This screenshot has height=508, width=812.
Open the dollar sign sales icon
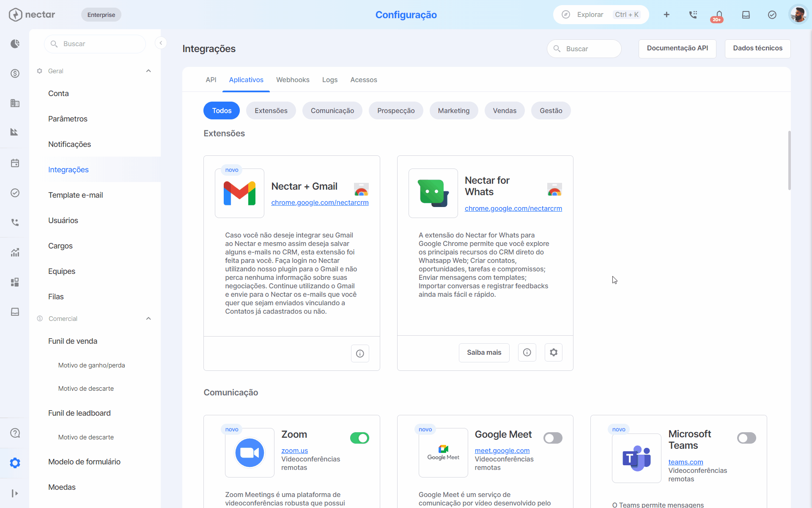(15, 73)
